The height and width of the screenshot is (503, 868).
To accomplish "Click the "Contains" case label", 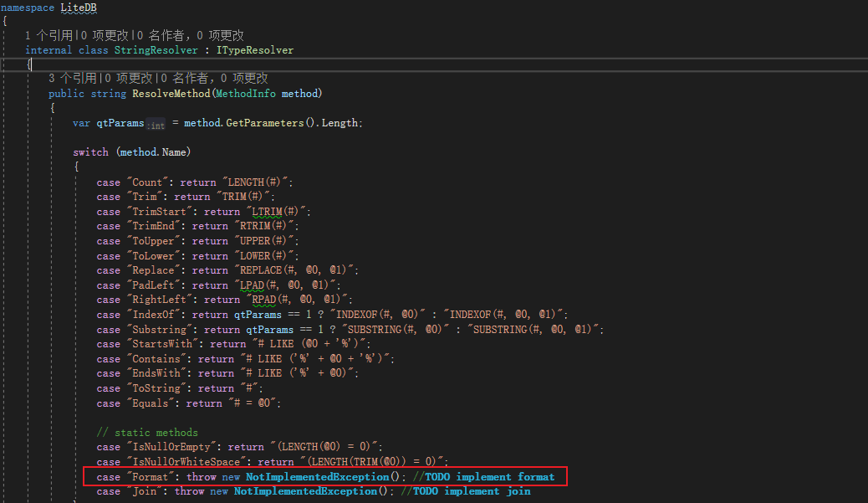I will pos(156,359).
